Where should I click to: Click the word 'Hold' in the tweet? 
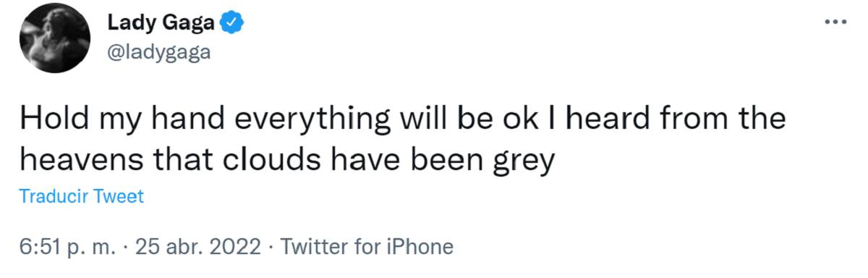[51, 119]
